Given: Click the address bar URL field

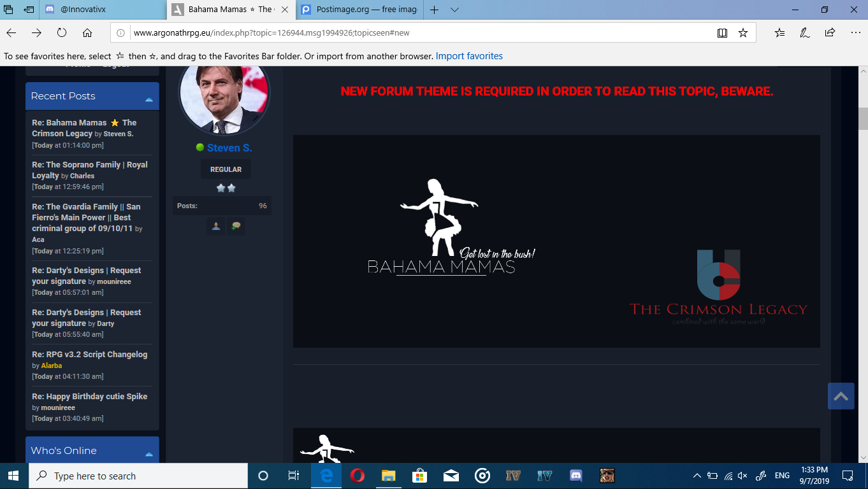Looking at the screenshot, I should pyautogui.click(x=421, y=33).
